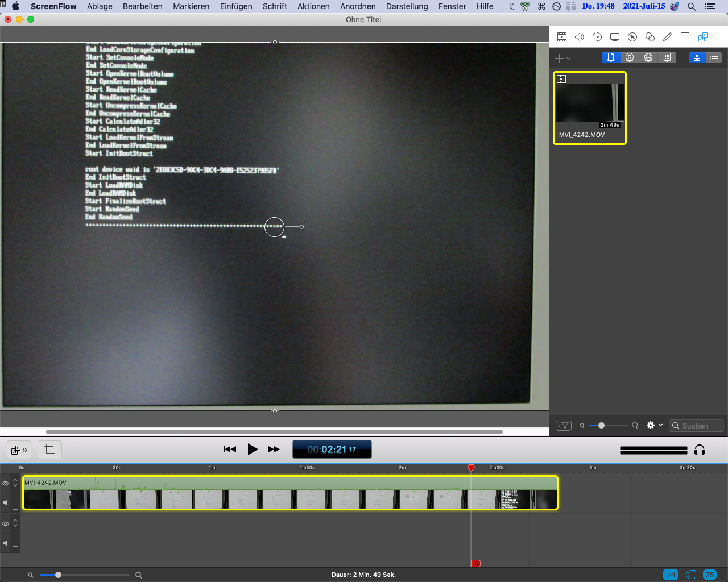Open the Apple menu

[x=15, y=6]
